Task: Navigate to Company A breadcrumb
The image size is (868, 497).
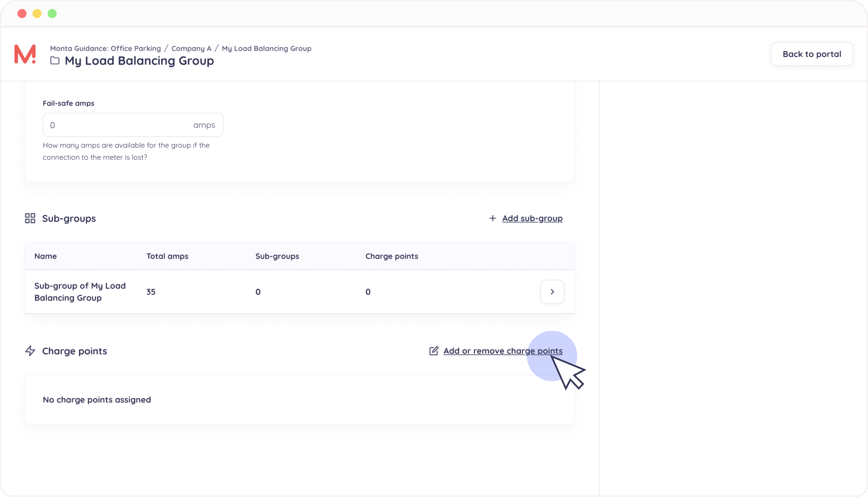Action: click(191, 48)
